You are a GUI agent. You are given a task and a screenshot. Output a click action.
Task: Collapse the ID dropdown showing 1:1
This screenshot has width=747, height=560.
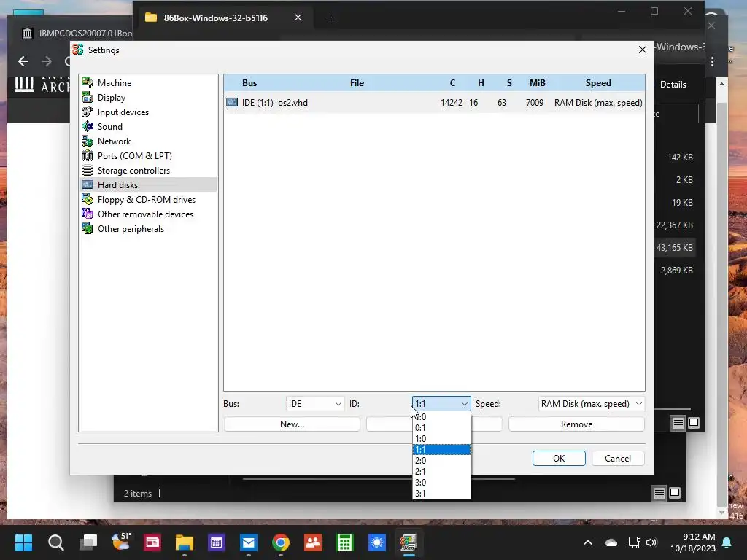click(441, 404)
